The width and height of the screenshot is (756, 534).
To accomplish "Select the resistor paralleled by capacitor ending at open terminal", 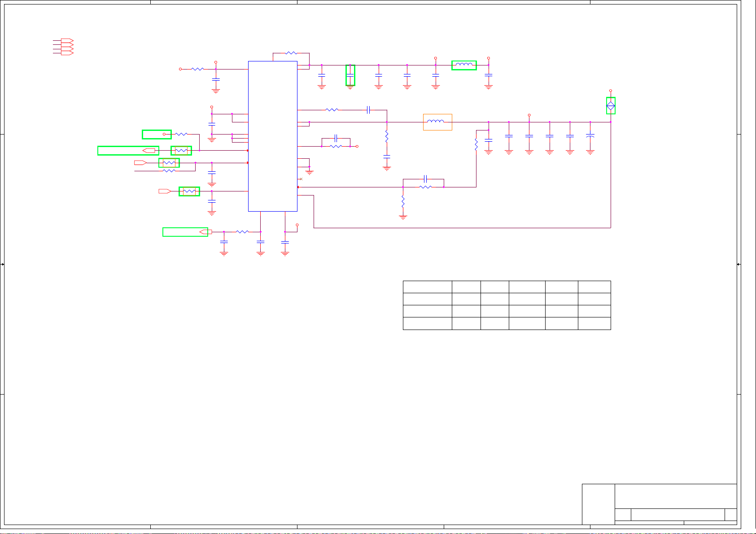I will [336, 147].
